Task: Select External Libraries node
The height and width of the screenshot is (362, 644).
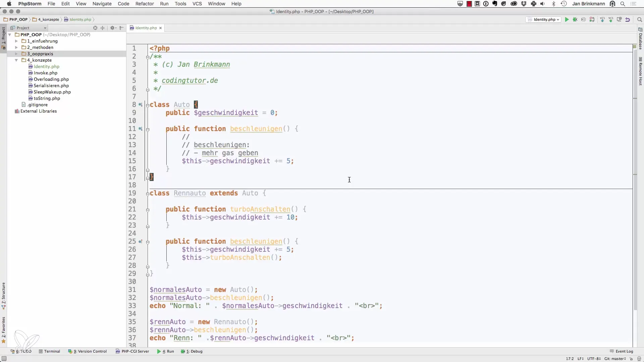Action: [36, 111]
